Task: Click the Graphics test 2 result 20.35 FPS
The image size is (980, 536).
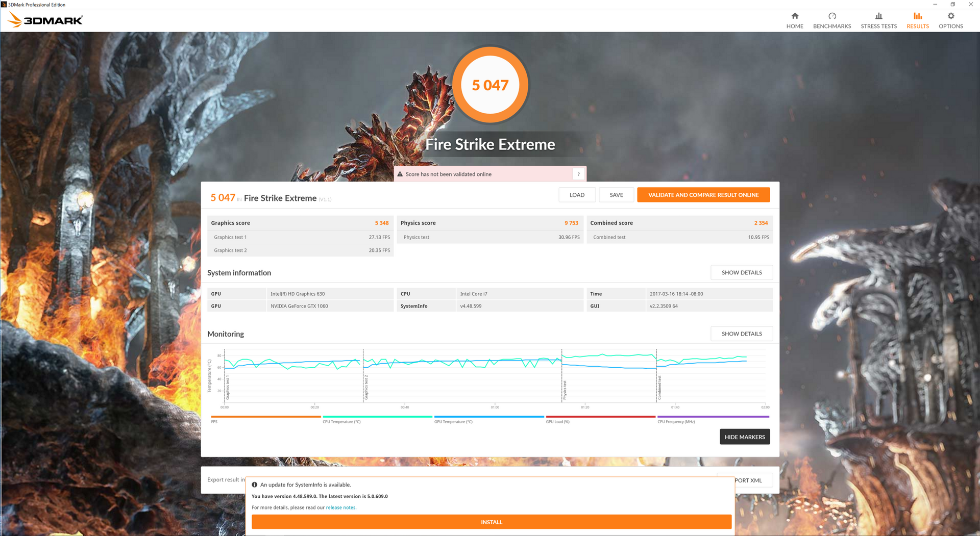Action: coord(379,250)
